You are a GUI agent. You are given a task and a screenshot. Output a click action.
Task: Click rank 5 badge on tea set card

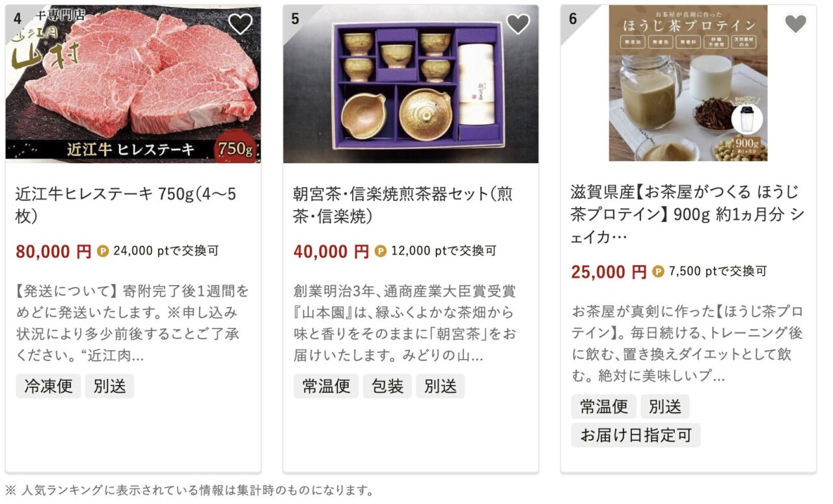[295, 18]
